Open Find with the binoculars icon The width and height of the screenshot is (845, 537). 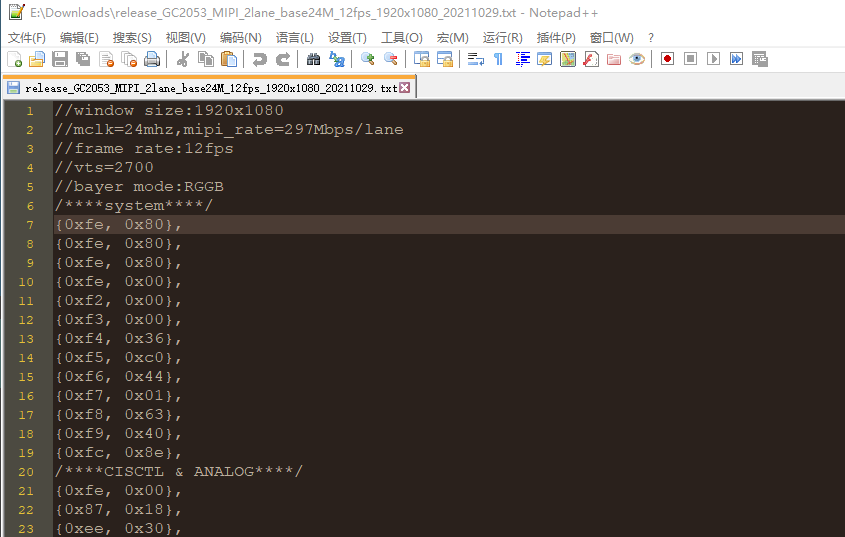(x=313, y=59)
